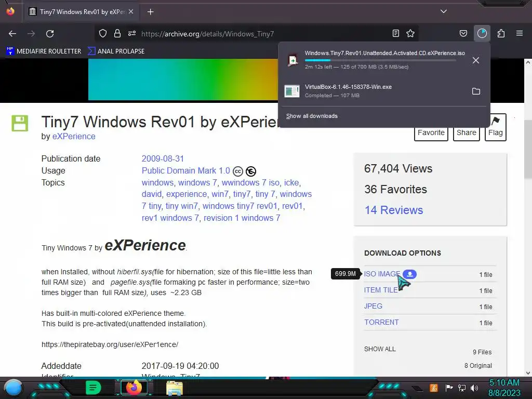Open the extensions puzzle icon
Viewport: 532px width, 399px height.
coord(501,33)
